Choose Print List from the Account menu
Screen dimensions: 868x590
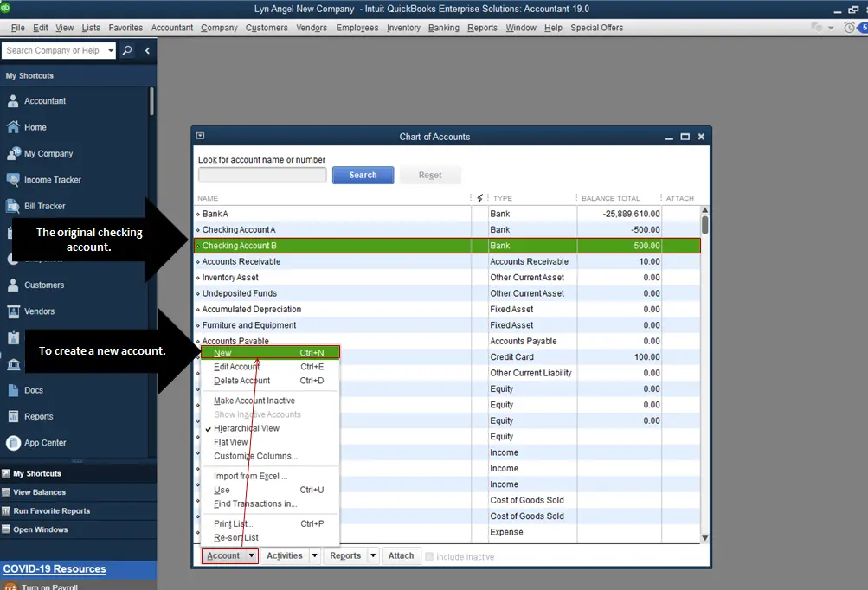pyautogui.click(x=270, y=523)
